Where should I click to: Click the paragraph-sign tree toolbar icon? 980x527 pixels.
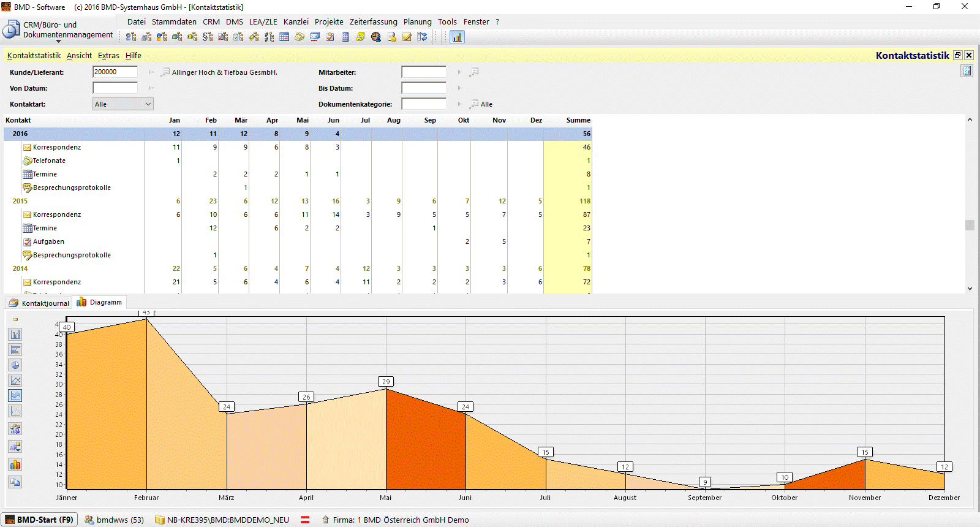click(x=208, y=37)
